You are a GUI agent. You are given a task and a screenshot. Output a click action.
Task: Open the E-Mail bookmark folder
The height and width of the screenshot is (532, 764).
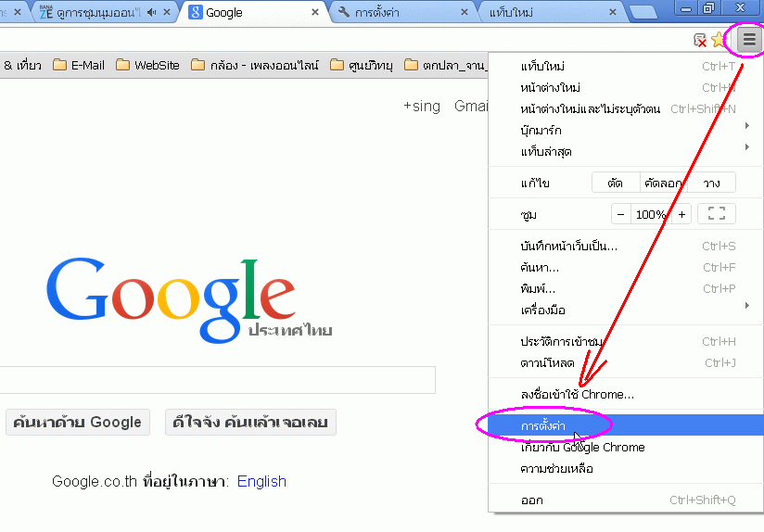coord(79,65)
